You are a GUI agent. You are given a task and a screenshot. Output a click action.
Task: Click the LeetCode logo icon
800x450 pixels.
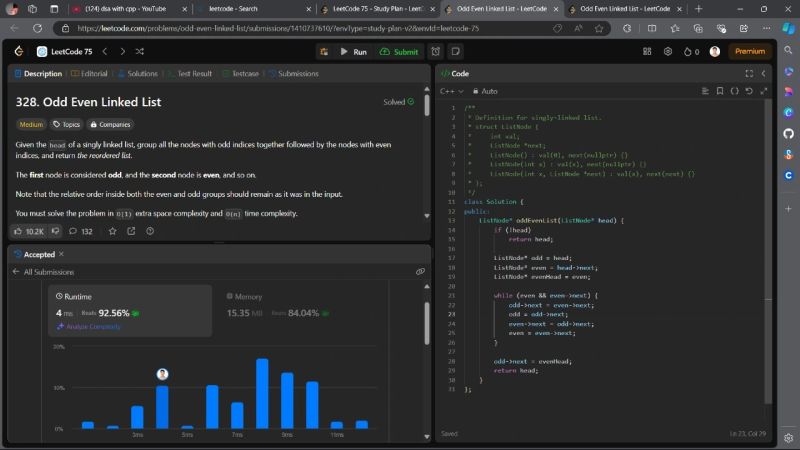pyautogui.click(x=19, y=51)
